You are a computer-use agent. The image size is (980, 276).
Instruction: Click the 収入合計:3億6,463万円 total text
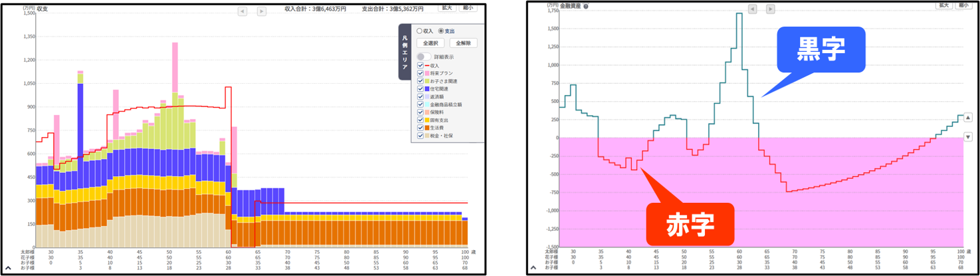tap(315, 9)
